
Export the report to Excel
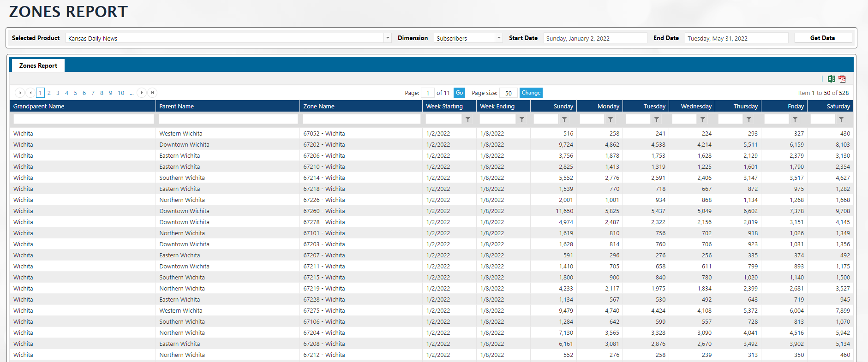(831, 79)
